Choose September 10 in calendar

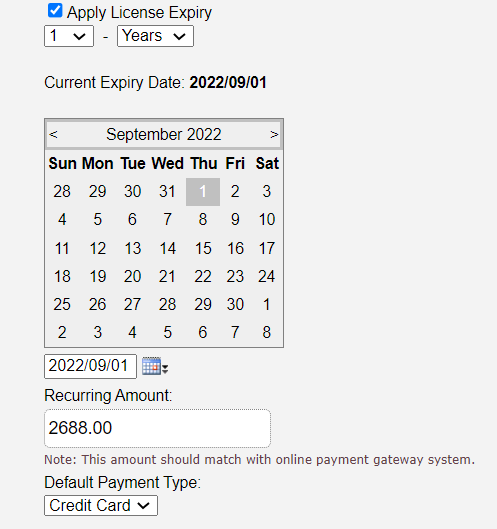click(267, 220)
